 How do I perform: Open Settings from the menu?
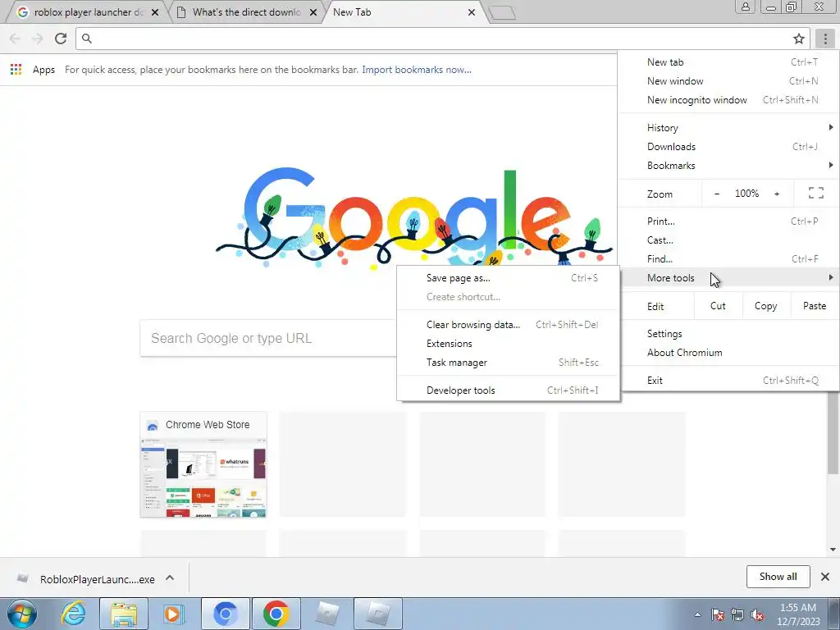coord(728,334)
